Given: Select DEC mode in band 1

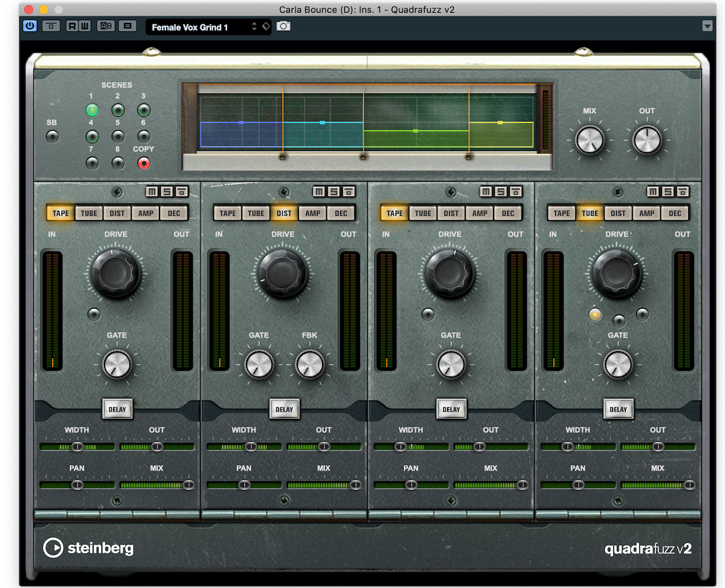Looking at the screenshot, I should [x=174, y=213].
